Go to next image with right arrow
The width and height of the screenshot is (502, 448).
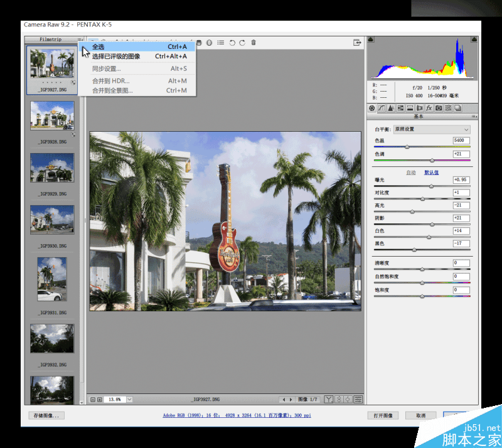pyautogui.click(x=291, y=400)
